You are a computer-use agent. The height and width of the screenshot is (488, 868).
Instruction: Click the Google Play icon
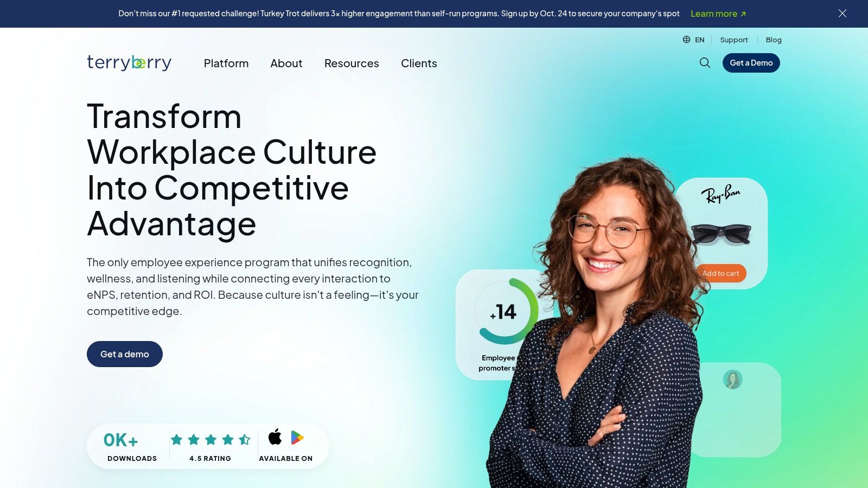297,438
